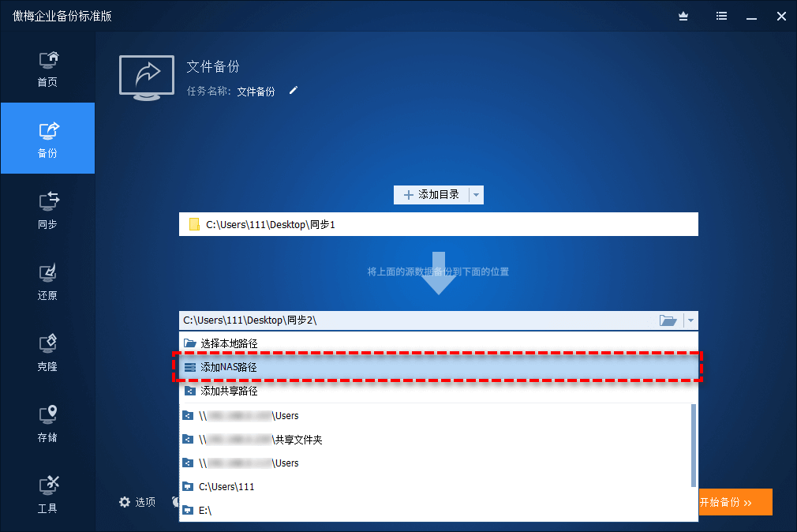Screen dimensions: 797x532
Task: Click the 文件备份 task name text
Action: pyautogui.click(x=256, y=92)
